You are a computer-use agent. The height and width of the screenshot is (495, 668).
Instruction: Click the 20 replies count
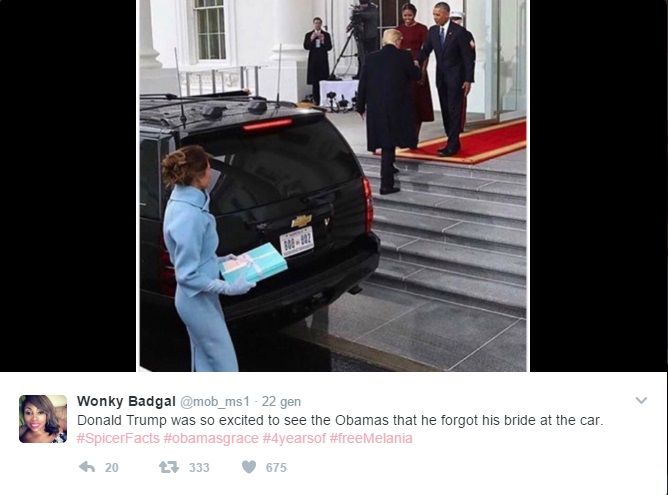coord(112,468)
